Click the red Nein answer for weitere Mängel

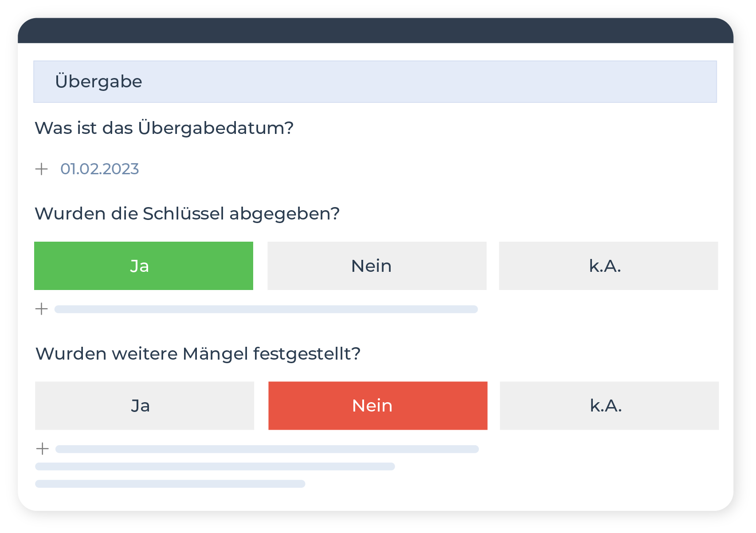(376, 405)
